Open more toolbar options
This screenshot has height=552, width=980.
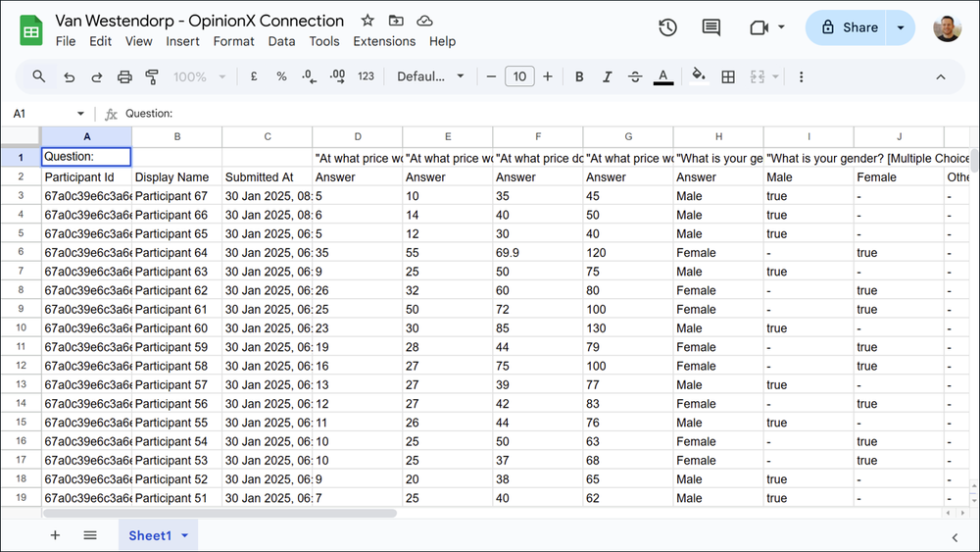coord(802,76)
